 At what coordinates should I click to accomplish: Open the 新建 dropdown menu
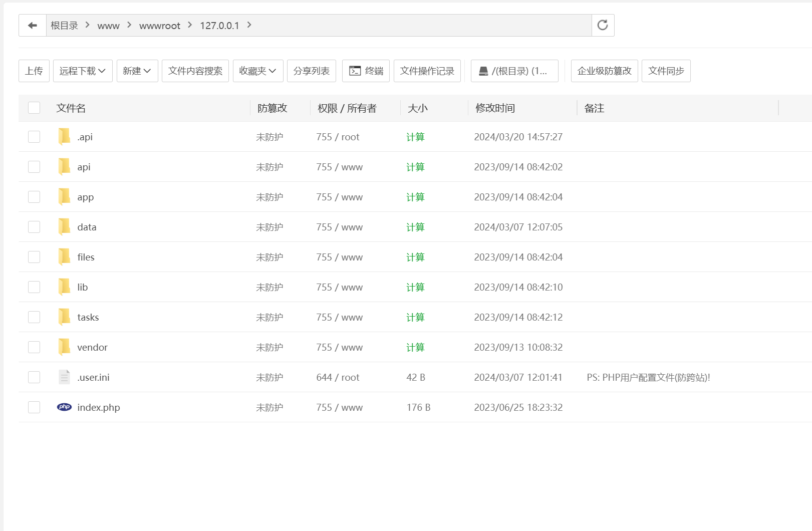(x=137, y=71)
